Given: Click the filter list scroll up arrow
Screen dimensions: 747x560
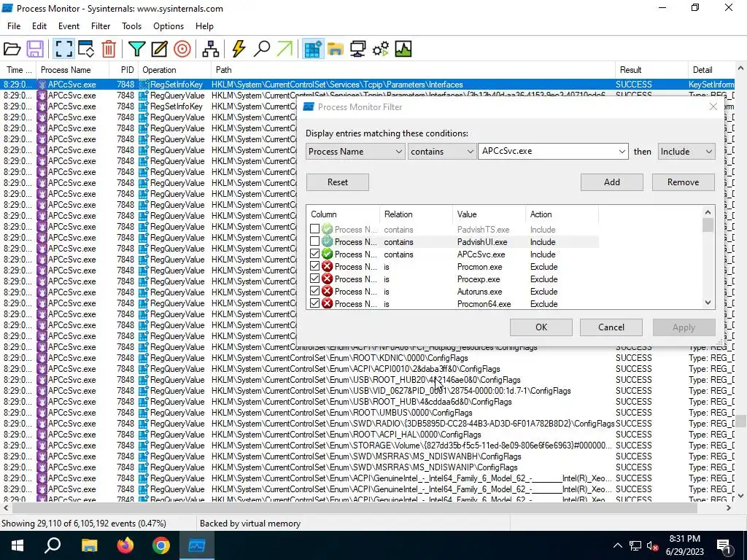Looking at the screenshot, I should pos(708,213).
